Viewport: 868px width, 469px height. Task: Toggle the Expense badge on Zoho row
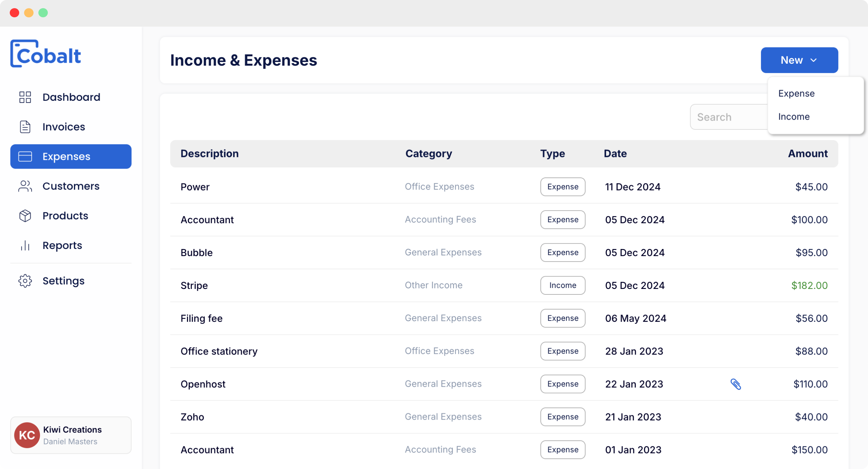(562, 416)
